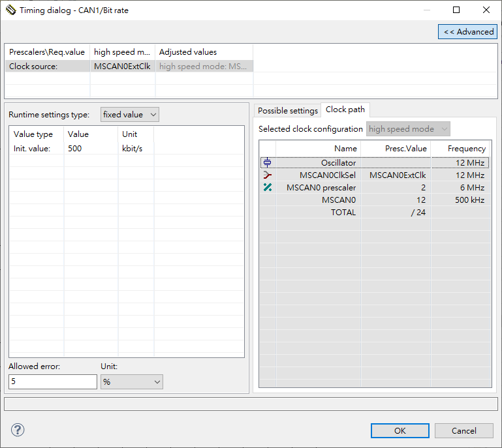Click the Init. value: label cell
The height and width of the screenshot is (448, 502).
[37, 149]
